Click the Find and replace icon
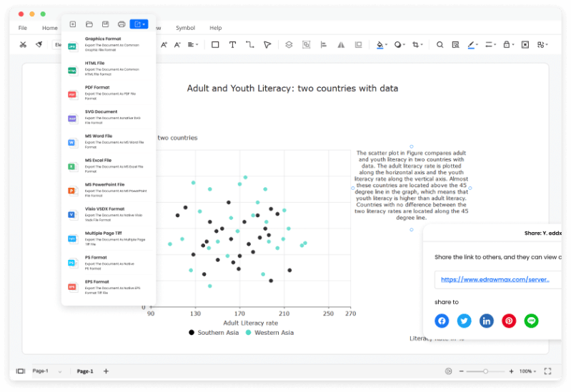Image resolution: width=571 pixels, height=392 pixels. pyautogui.click(x=455, y=45)
